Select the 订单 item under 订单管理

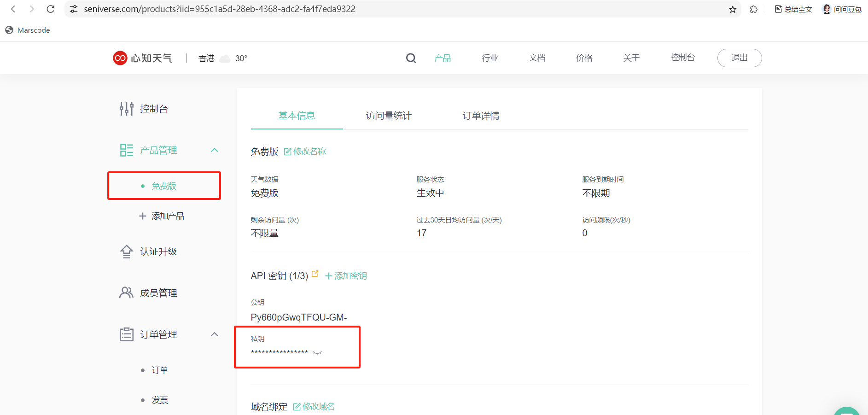[159, 369]
